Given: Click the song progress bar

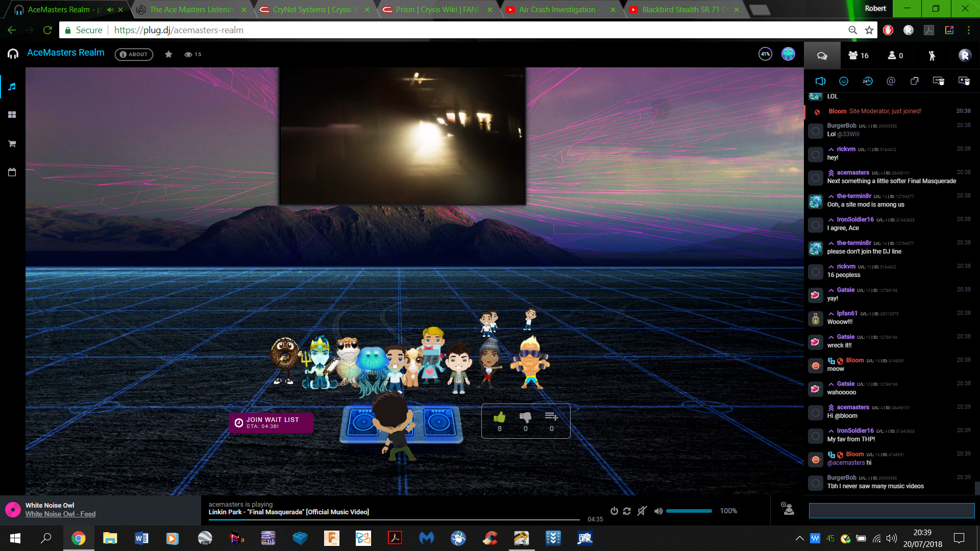Looking at the screenshot, I should click(394, 519).
